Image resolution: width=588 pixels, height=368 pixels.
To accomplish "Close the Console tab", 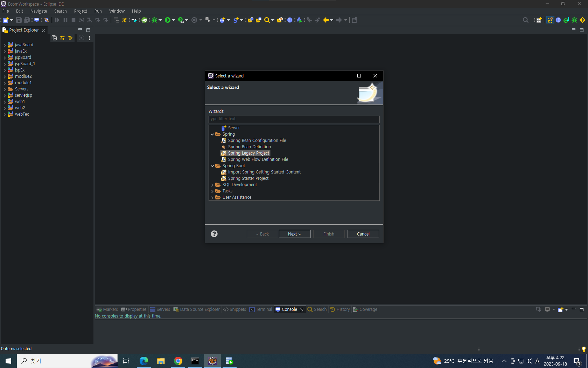I will click(302, 309).
